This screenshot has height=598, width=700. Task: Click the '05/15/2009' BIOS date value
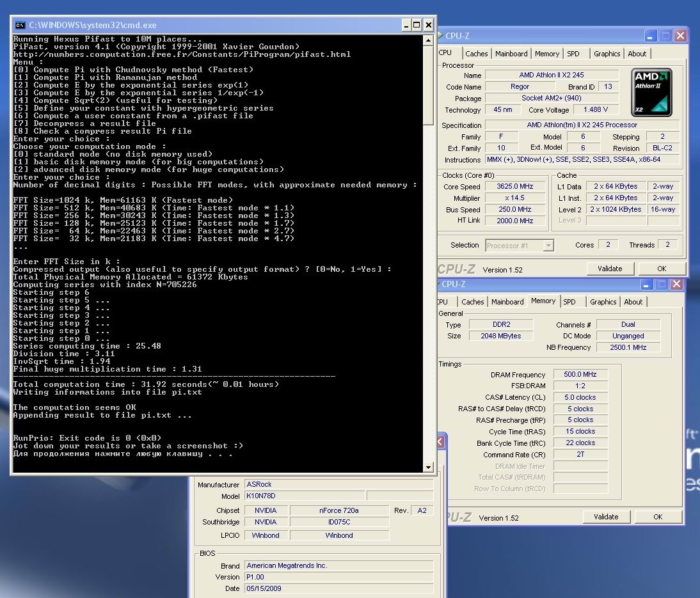click(x=338, y=588)
